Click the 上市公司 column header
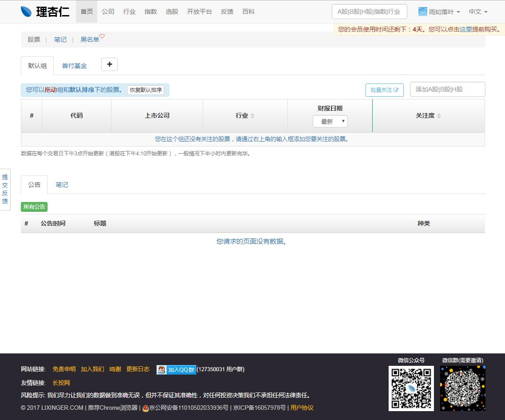Screen dimensions: 505x420 (157, 115)
